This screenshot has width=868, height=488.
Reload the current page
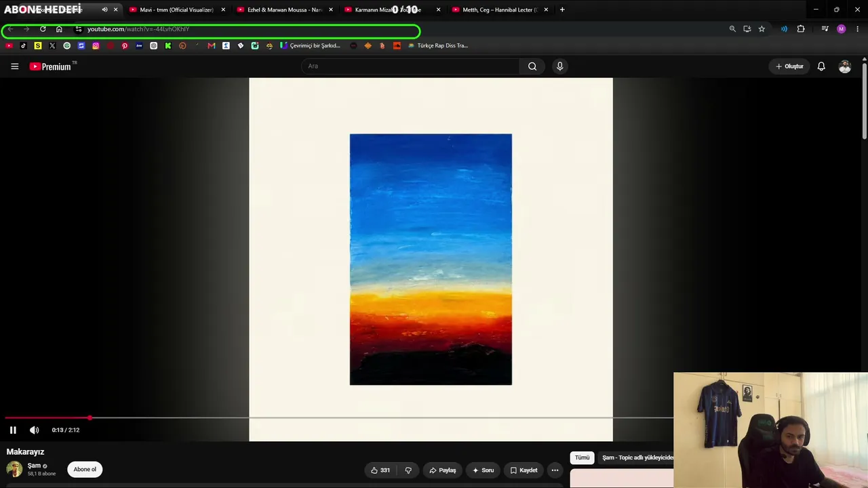pos(43,29)
